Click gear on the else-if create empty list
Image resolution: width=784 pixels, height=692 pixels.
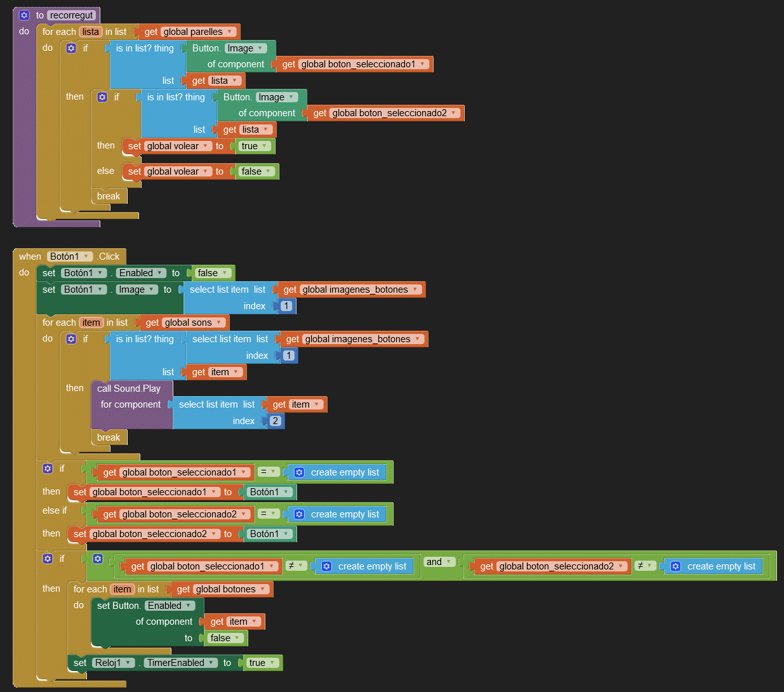[x=299, y=514]
